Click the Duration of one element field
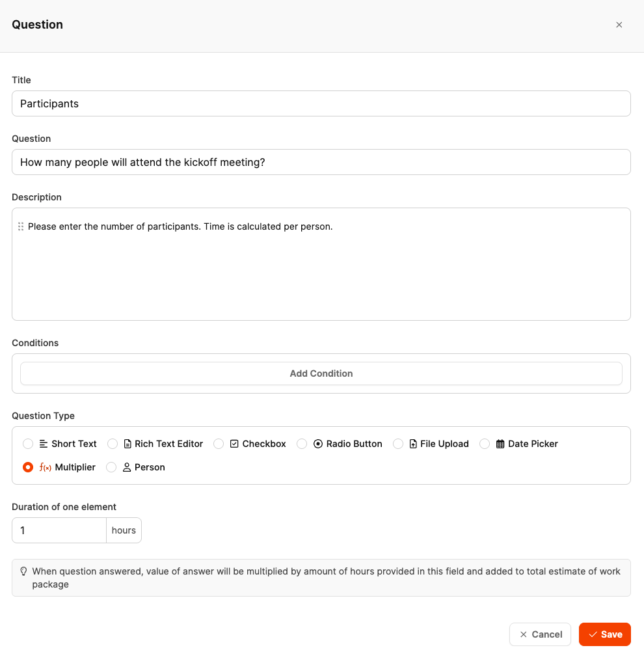 pos(59,530)
